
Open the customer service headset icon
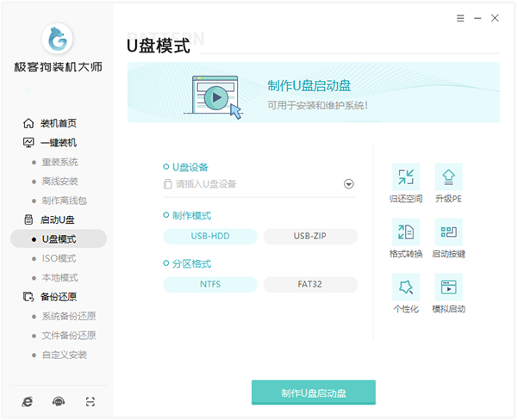coord(59,402)
